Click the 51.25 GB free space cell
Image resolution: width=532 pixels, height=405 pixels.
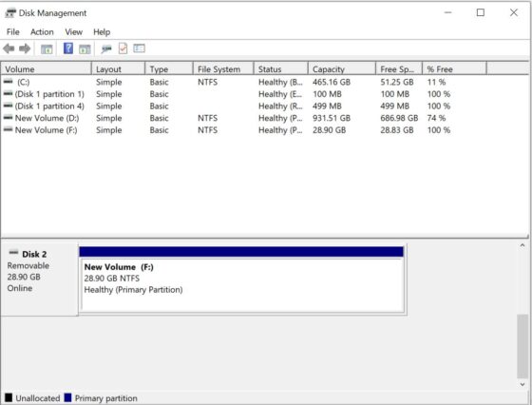397,82
